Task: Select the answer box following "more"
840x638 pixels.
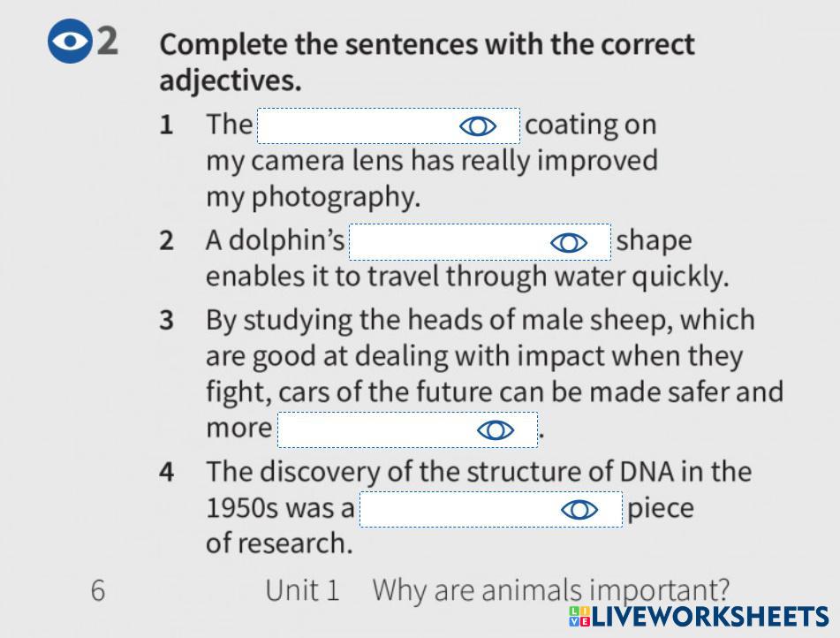Action: (376, 429)
